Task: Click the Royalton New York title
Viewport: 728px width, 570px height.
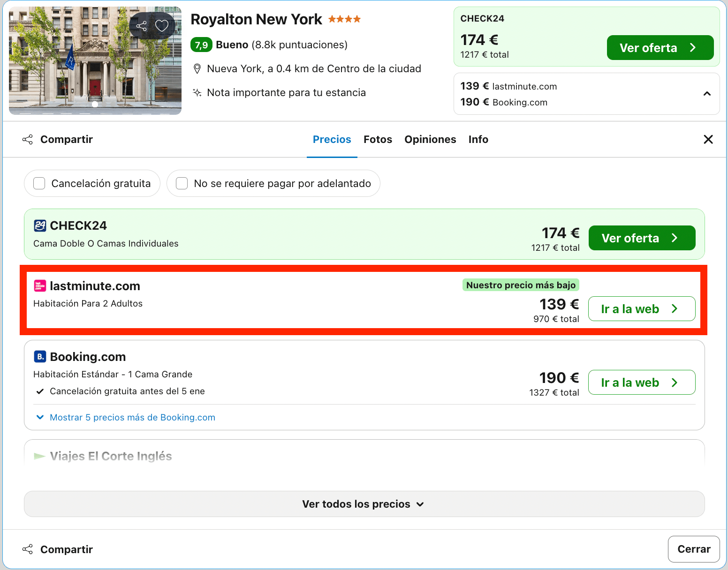Action: coord(256,19)
